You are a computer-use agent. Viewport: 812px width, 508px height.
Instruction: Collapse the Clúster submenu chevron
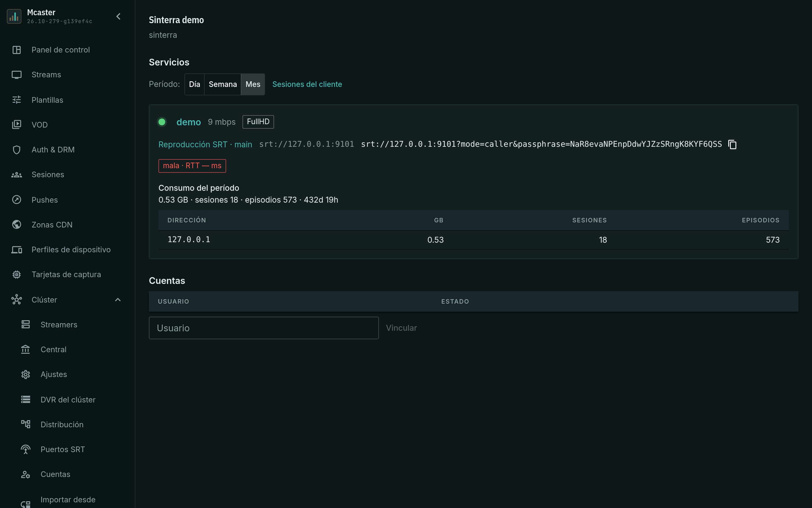(x=118, y=300)
